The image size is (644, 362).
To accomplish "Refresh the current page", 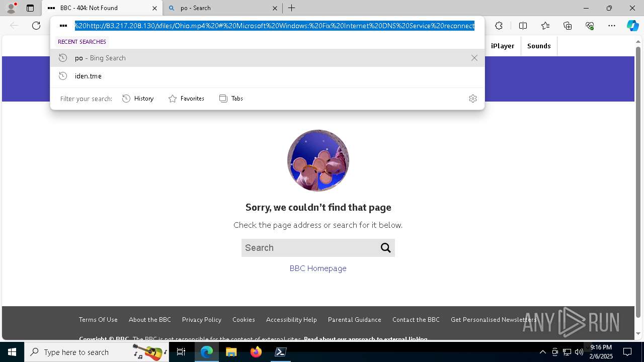I will tap(36, 26).
